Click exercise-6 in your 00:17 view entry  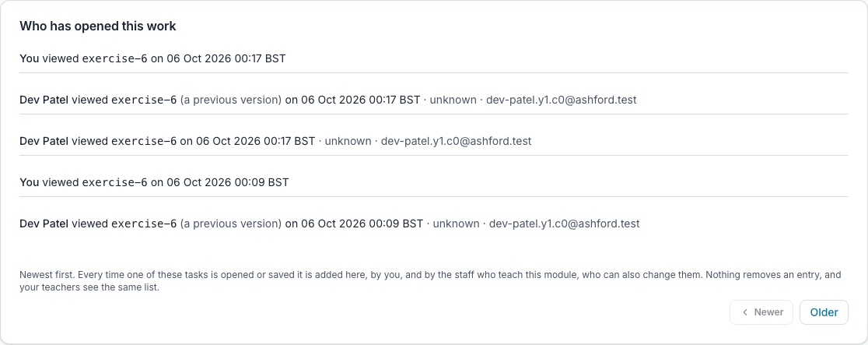click(x=114, y=58)
